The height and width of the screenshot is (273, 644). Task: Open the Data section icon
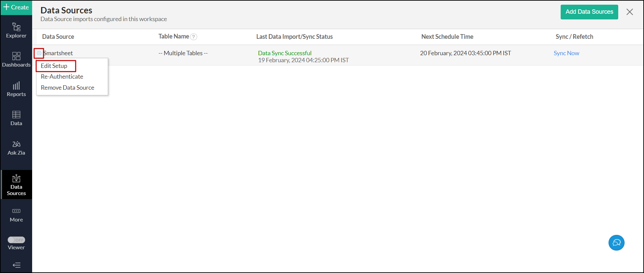[16, 118]
